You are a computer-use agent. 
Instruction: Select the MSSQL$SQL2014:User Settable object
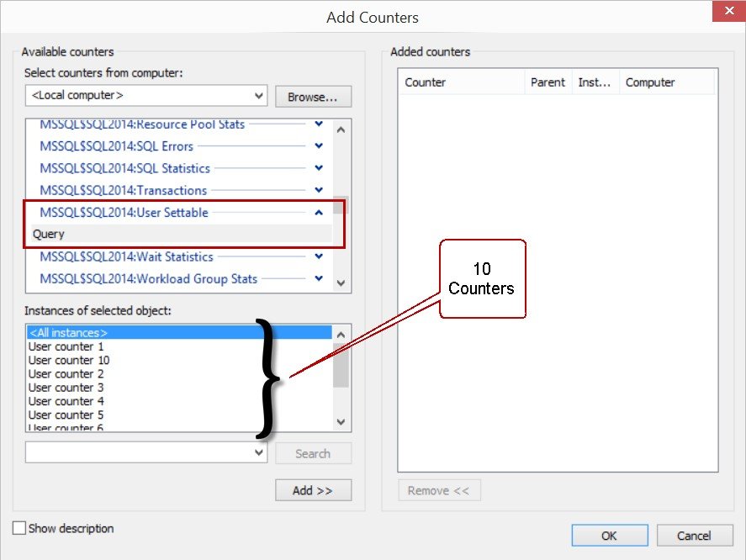[x=124, y=212]
